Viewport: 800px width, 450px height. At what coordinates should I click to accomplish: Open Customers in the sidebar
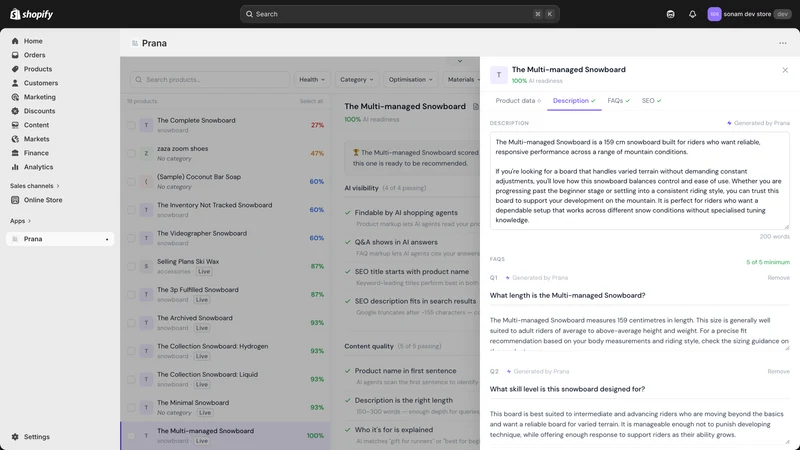41,83
